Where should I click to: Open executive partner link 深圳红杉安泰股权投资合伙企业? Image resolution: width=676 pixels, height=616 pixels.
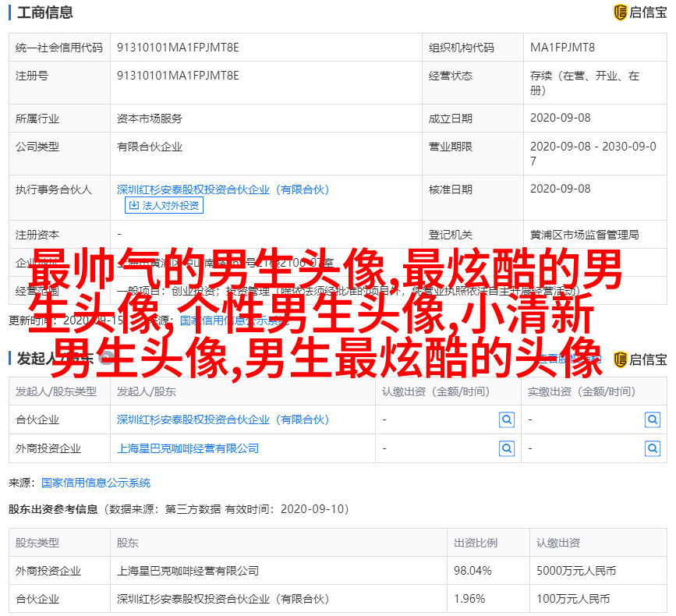(223, 189)
